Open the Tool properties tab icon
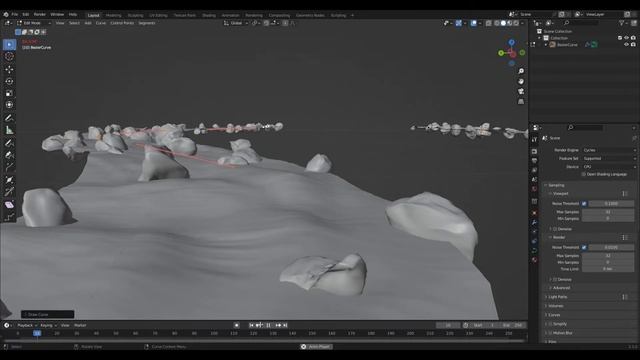 (534, 140)
